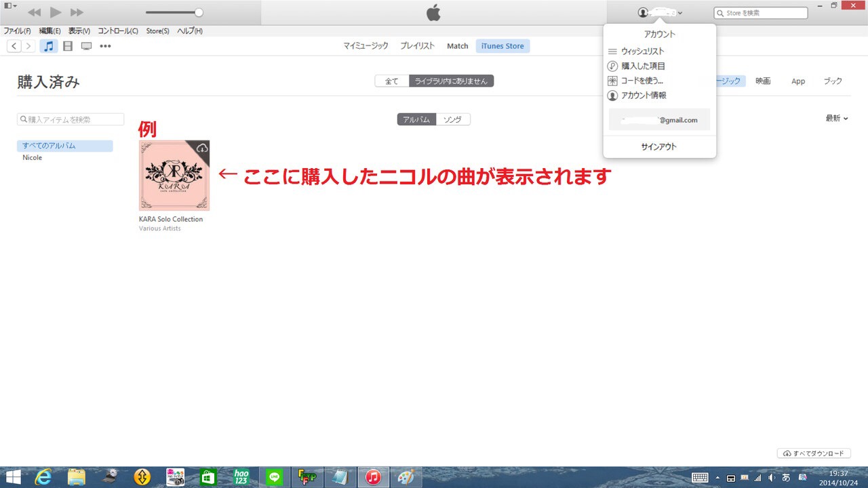Click the Windows Start button
Screen dimensions: 868x488
tap(12, 477)
